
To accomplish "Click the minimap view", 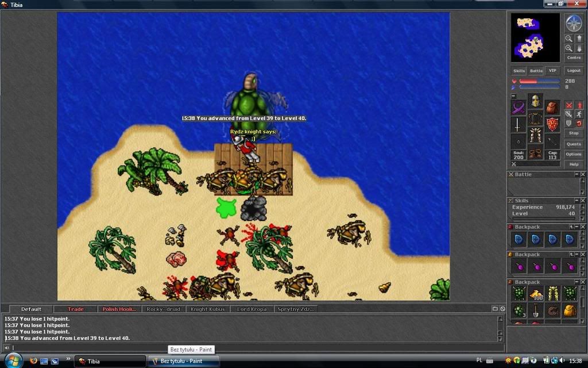I will pyautogui.click(x=536, y=37).
